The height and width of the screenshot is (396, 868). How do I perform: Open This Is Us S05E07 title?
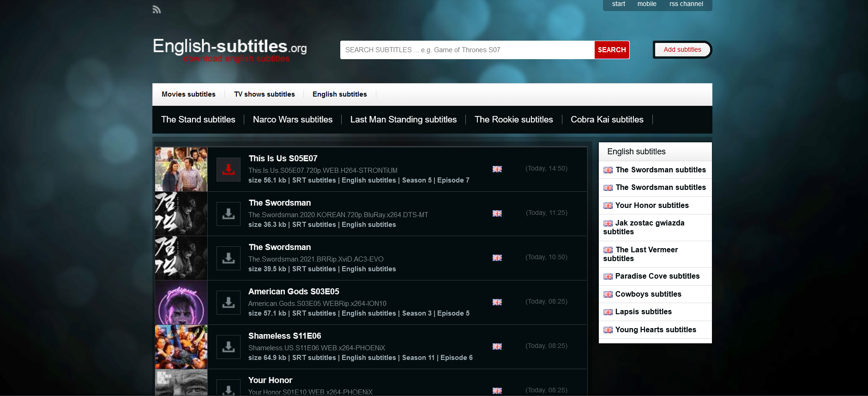(283, 158)
